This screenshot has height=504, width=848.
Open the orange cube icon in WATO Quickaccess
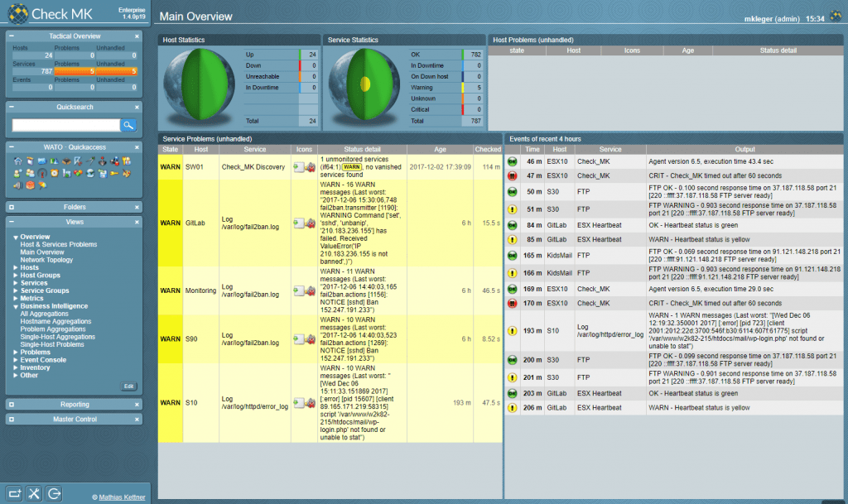(x=30, y=185)
